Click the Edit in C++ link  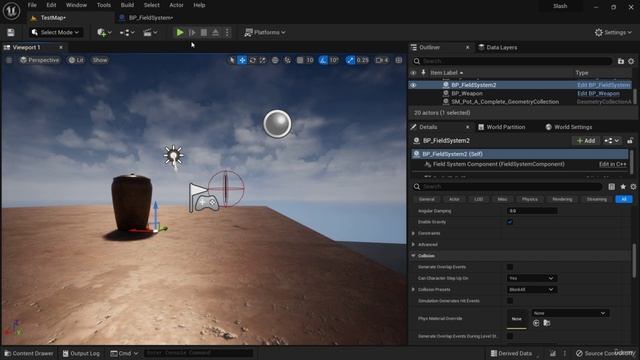pos(612,164)
